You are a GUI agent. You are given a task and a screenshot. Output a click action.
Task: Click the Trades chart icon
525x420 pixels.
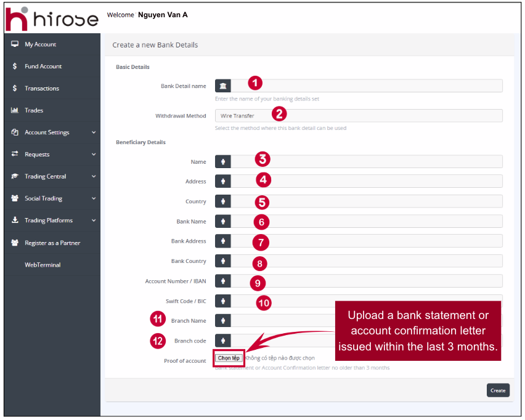(15, 110)
